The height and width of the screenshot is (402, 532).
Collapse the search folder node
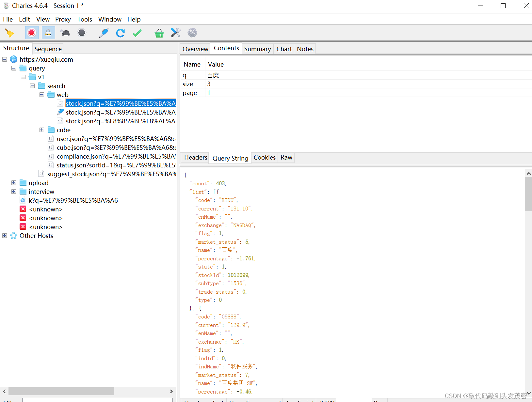(x=32, y=86)
